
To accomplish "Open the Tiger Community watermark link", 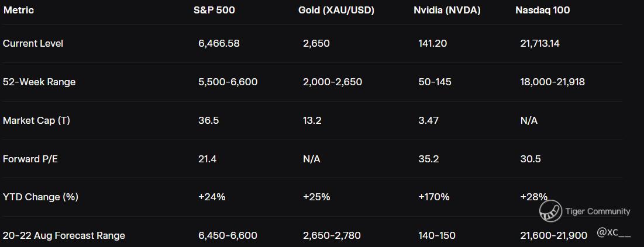I will tap(597, 211).
